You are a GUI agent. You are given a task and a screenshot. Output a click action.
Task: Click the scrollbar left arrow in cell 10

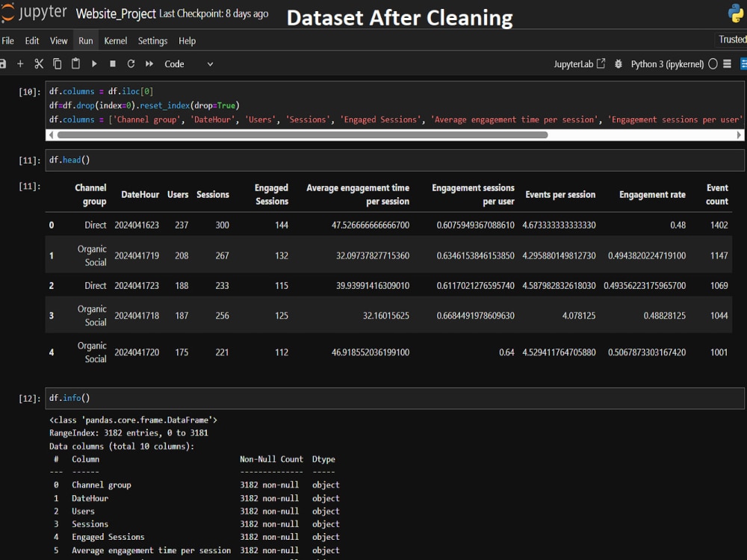[x=51, y=134]
